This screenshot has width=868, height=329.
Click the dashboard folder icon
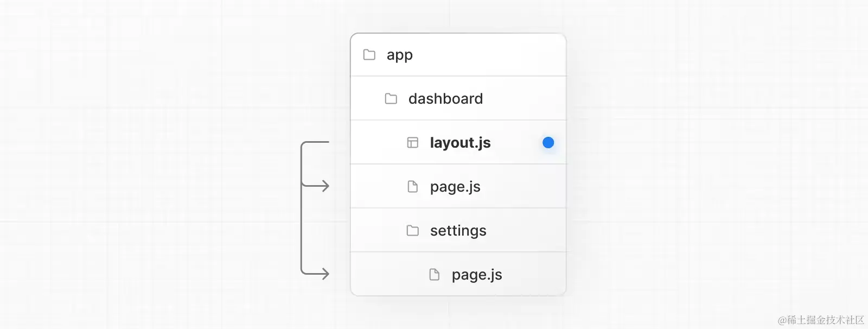click(391, 99)
